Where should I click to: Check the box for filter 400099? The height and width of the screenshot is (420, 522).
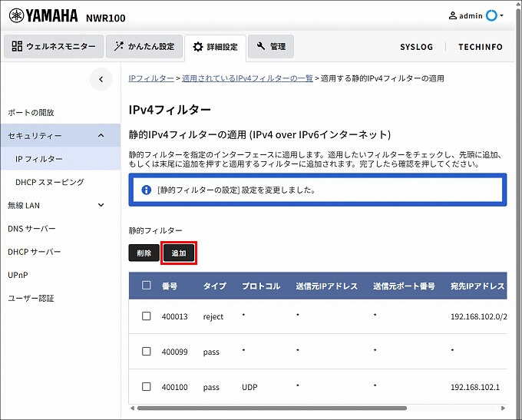pyautogui.click(x=146, y=351)
